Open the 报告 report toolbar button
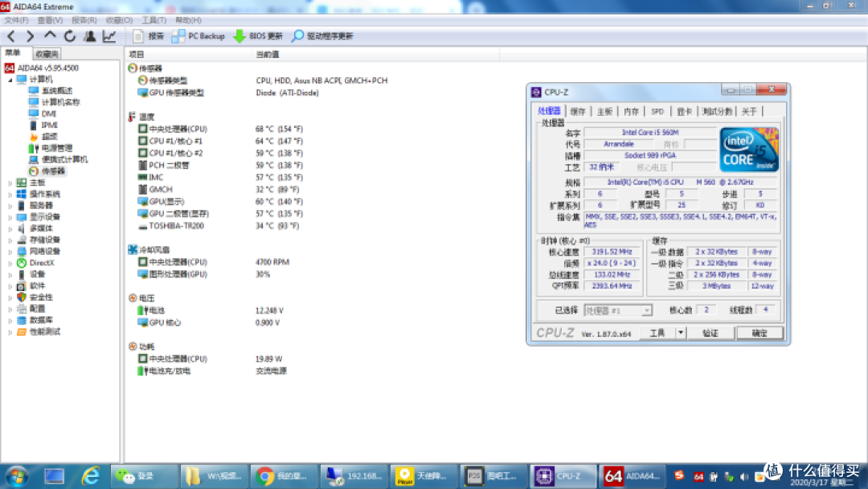 (149, 36)
